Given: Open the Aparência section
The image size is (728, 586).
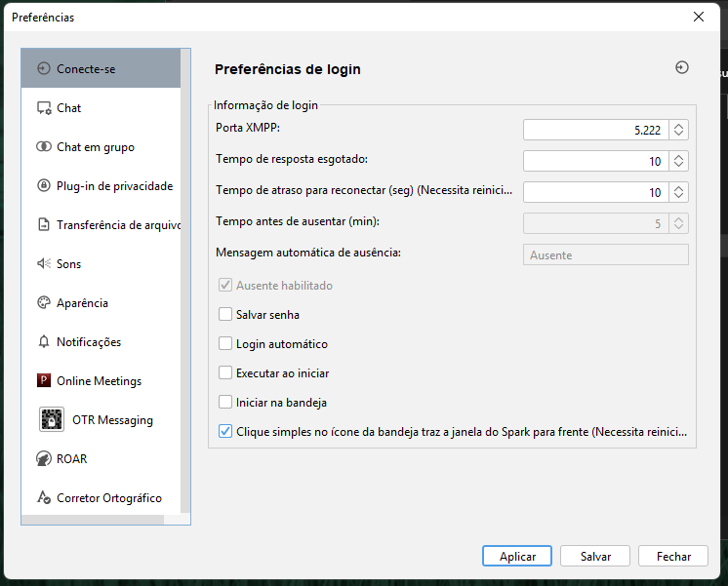Looking at the screenshot, I should [101, 302].
